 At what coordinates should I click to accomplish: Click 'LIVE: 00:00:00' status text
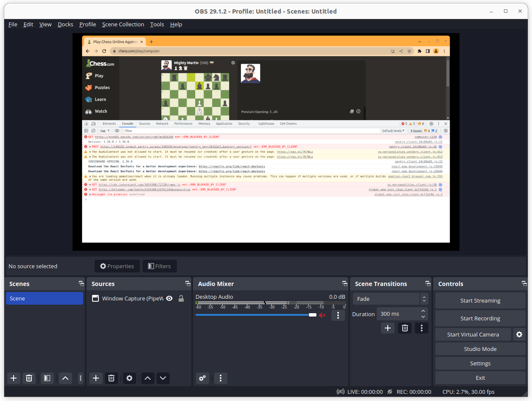(365, 392)
